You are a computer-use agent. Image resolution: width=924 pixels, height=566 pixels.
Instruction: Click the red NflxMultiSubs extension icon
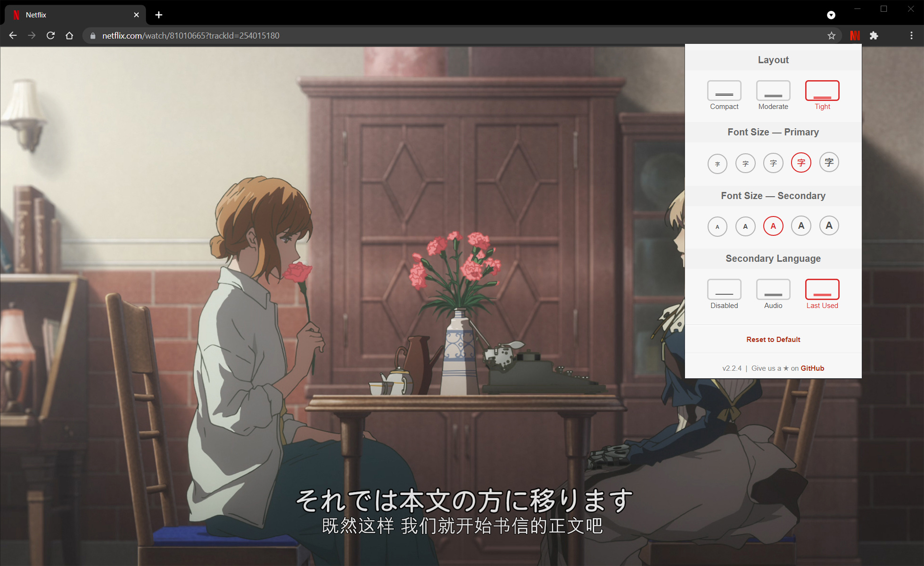click(855, 35)
